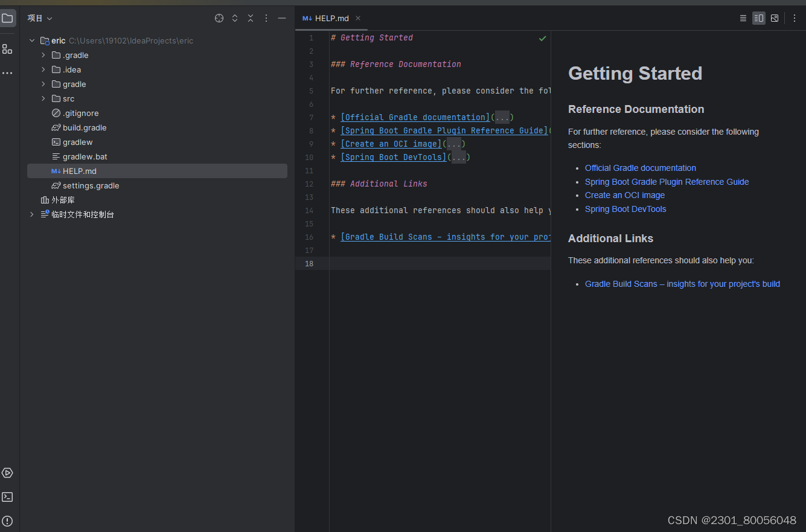Expand the src folder

(x=43, y=98)
